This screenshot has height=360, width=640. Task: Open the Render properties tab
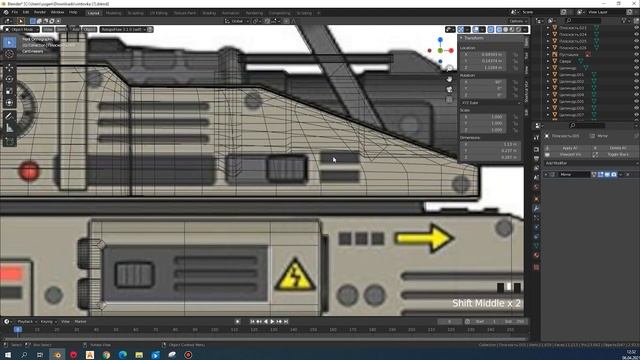(536, 149)
